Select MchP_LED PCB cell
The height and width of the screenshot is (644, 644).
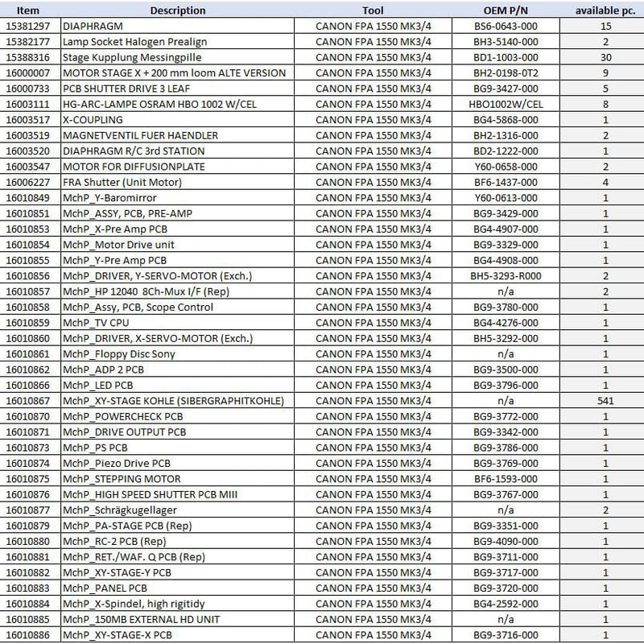coord(177,385)
